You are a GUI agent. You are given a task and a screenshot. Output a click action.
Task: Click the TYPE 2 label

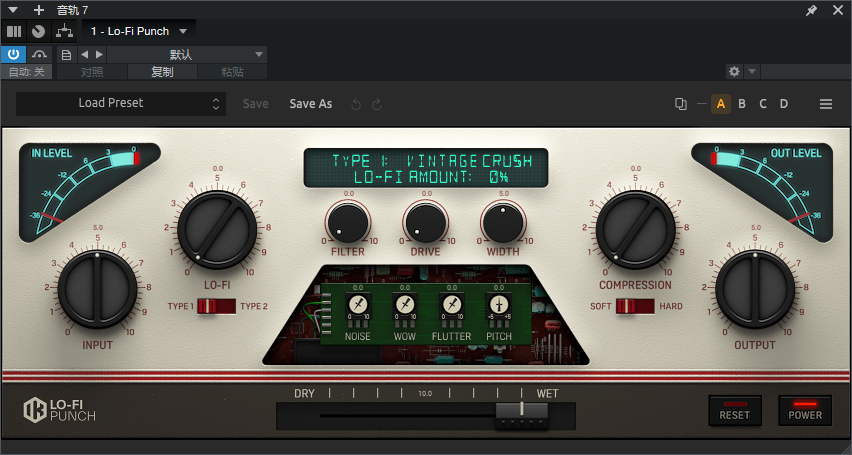(254, 307)
